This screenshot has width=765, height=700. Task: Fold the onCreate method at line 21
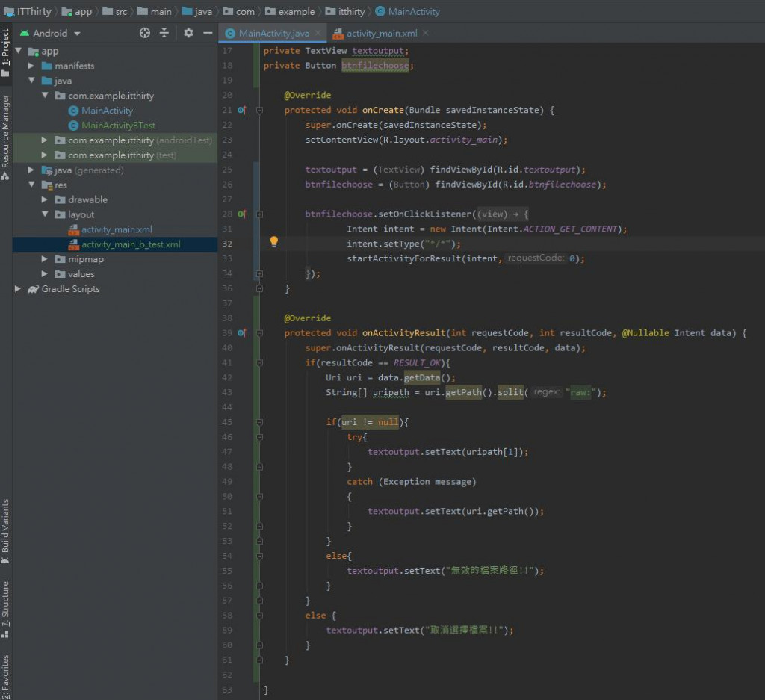click(x=259, y=110)
